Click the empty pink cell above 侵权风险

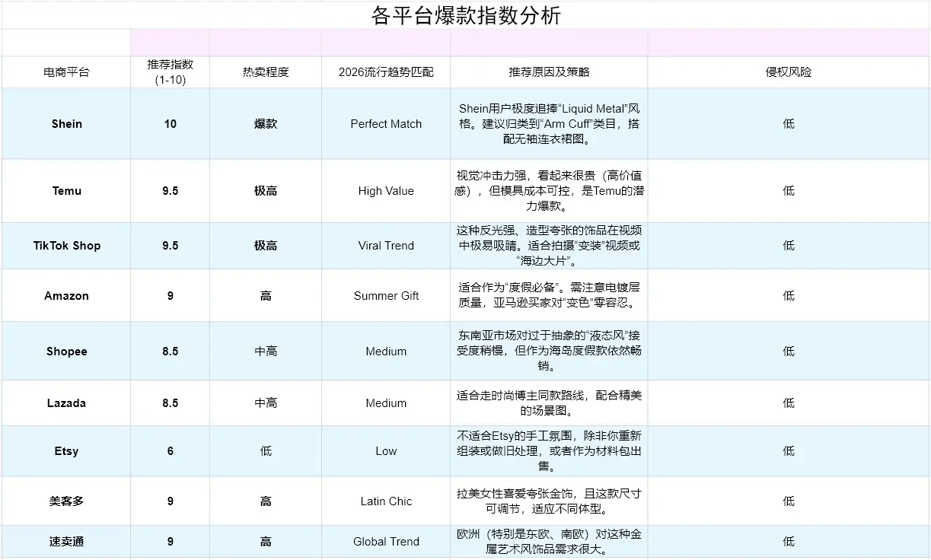point(789,43)
